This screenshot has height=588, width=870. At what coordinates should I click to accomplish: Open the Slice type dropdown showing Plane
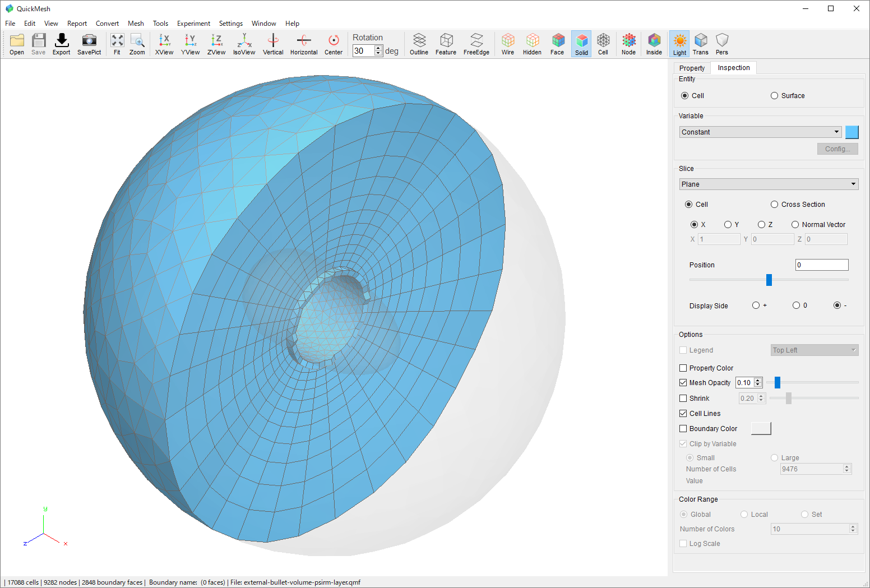(769, 184)
